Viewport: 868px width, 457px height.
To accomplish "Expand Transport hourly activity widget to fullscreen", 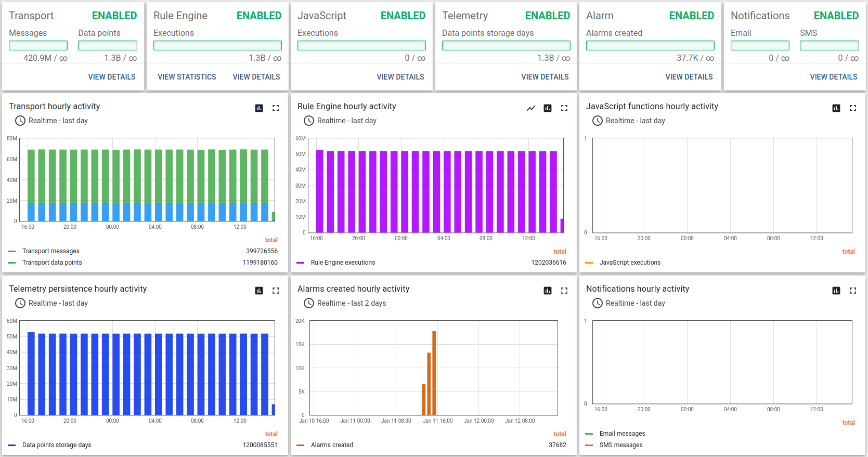I will [276, 108].
